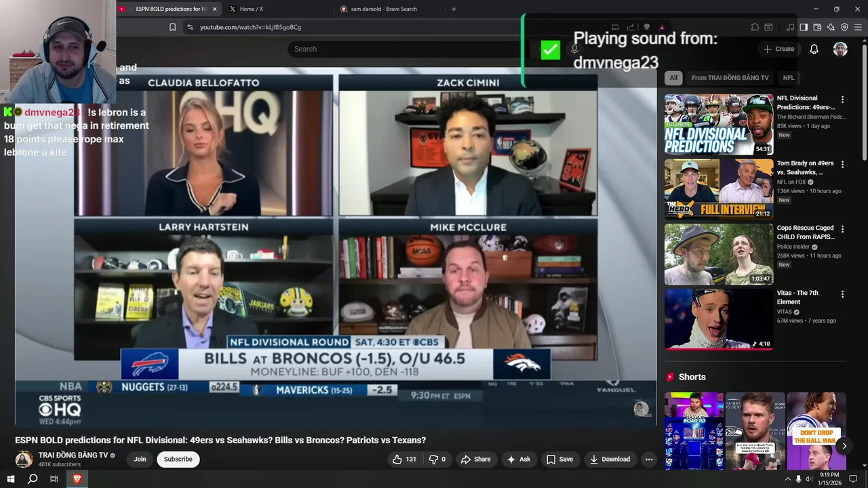Image resolution: width=868 pixels, height=488 pixels.
Task: Open the Brave Shields lion icon
Action: pyautogui.click(x=646, y=27)
